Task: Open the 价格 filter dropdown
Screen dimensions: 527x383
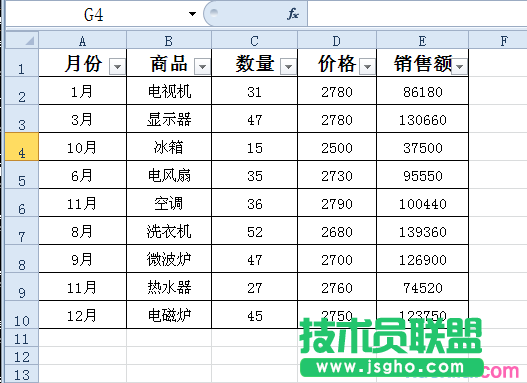Action: (367, 67)
